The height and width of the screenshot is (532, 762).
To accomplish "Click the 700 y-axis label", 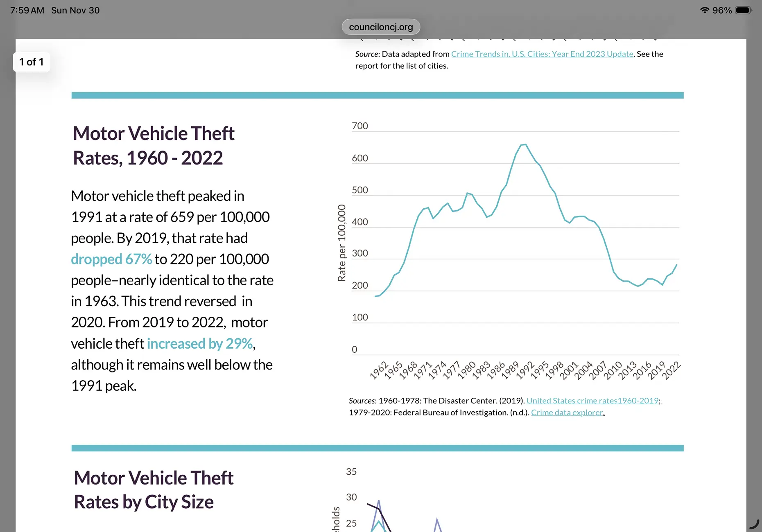I will (360, 126).
